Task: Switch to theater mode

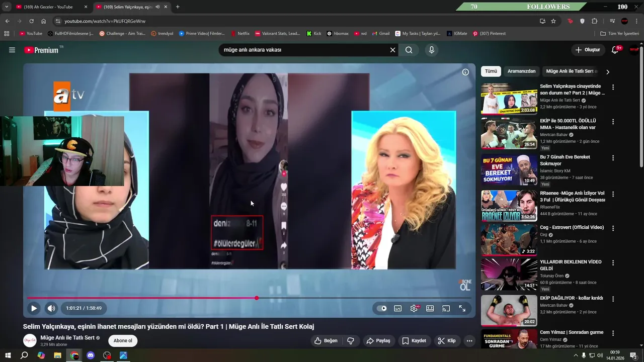Action: pos(430,308)
